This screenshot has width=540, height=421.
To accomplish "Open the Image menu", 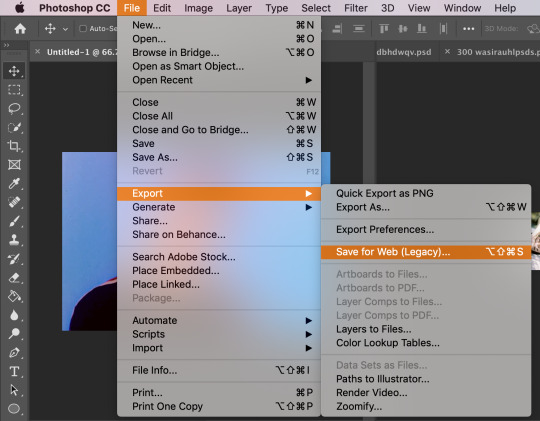I will 198,8.
